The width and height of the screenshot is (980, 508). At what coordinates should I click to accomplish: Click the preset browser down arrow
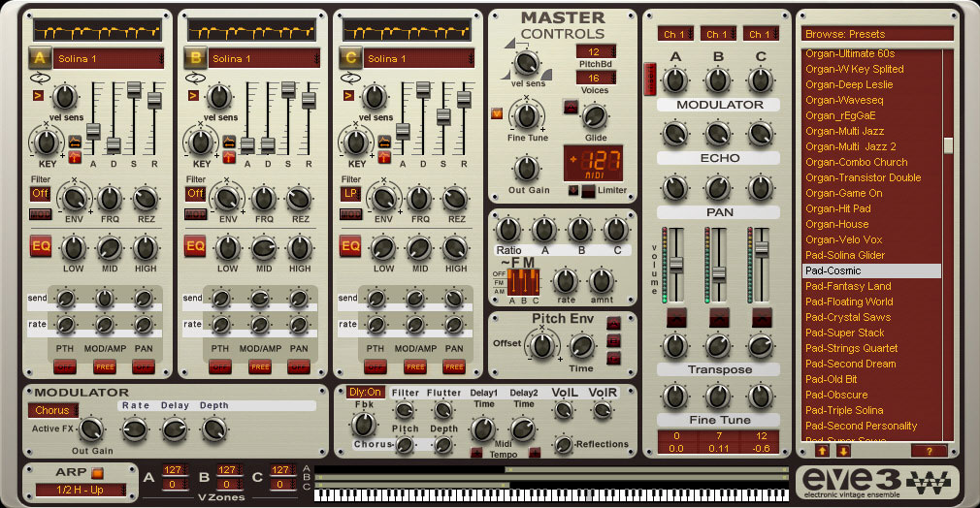coord(843,451)
